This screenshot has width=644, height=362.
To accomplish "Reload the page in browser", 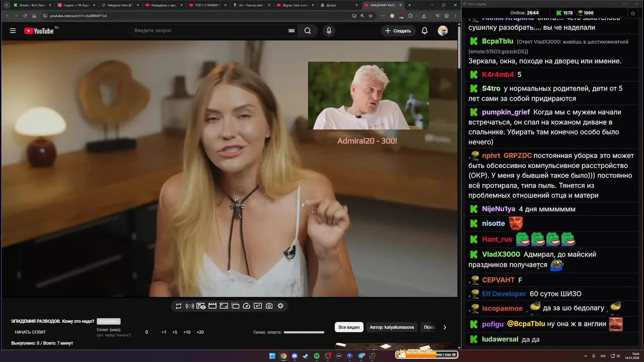I will click(25, 16).
